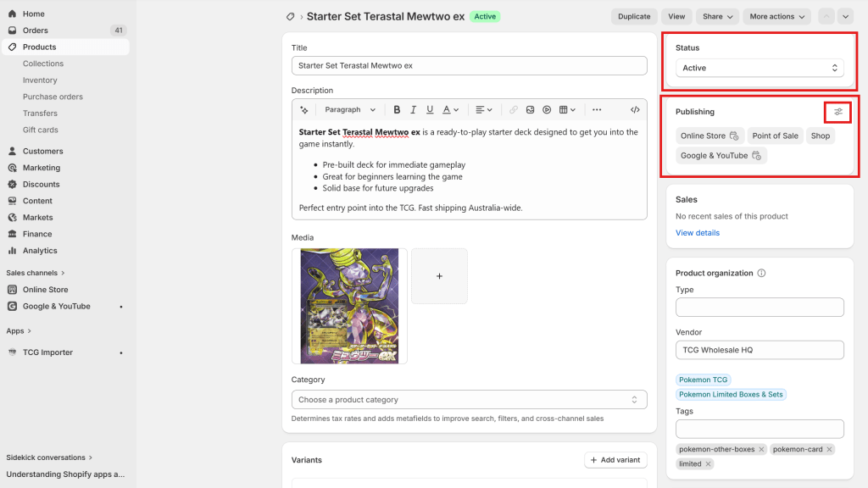
Task: Click the TCG Importer app icon
Action: pos(12,352)
